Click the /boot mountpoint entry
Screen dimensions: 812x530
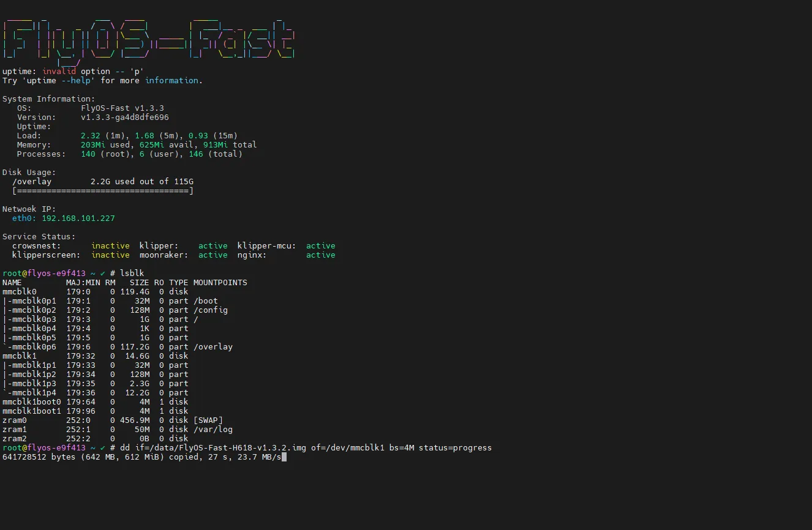point(205,301)
